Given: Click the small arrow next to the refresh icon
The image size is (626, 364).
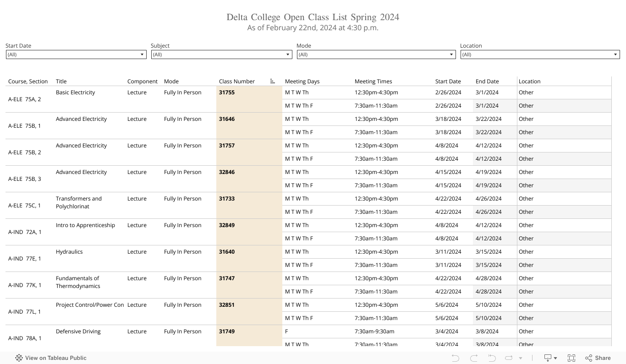Looking at the screenshot, I should click(521, 358).
